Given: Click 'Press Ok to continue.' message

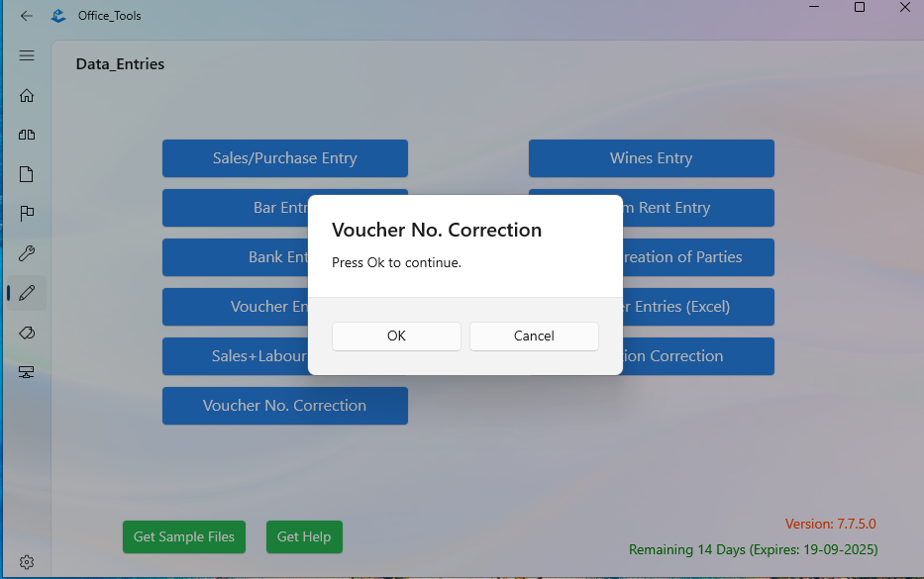Looking at the screenshot, I should [396, 262].
